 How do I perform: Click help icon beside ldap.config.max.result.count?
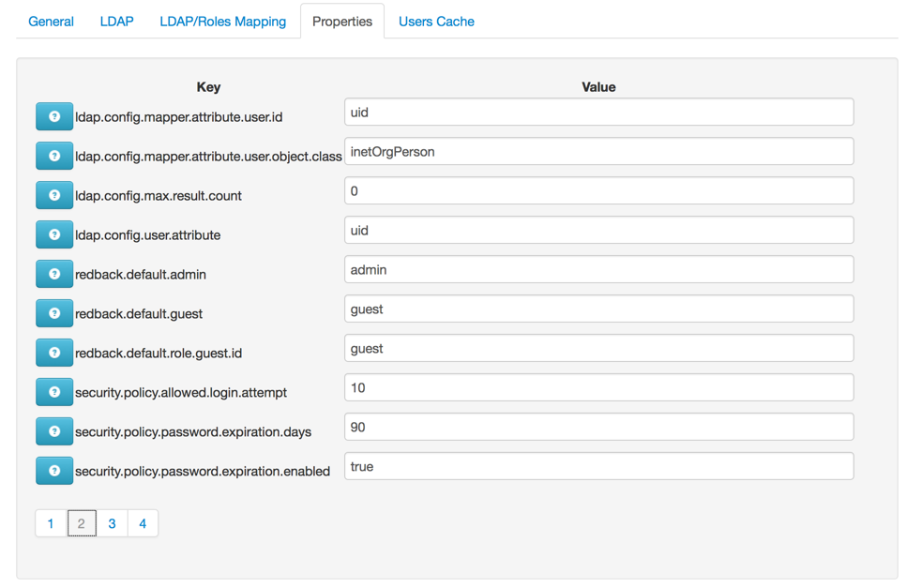tap(54, 195)
